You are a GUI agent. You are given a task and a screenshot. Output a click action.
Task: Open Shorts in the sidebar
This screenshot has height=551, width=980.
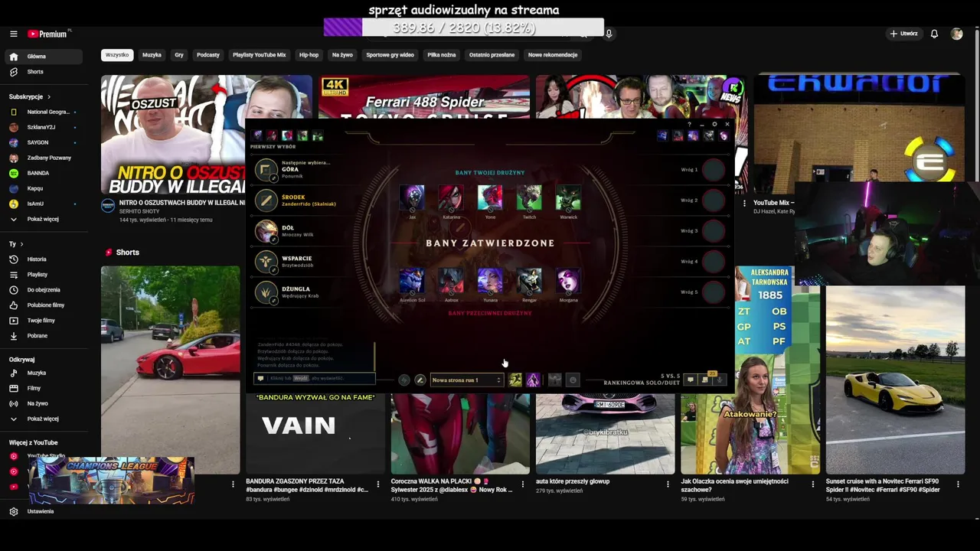pos(44,72)
